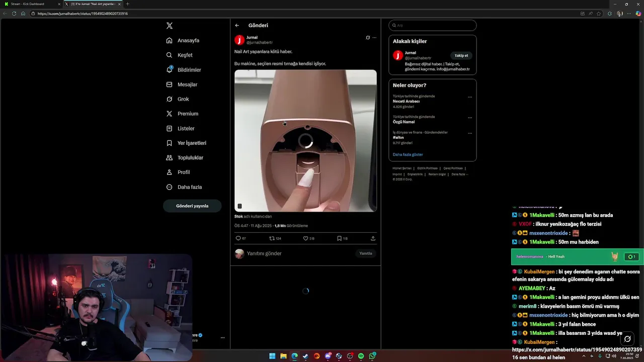Open the #altın trend

click(399, 137)
